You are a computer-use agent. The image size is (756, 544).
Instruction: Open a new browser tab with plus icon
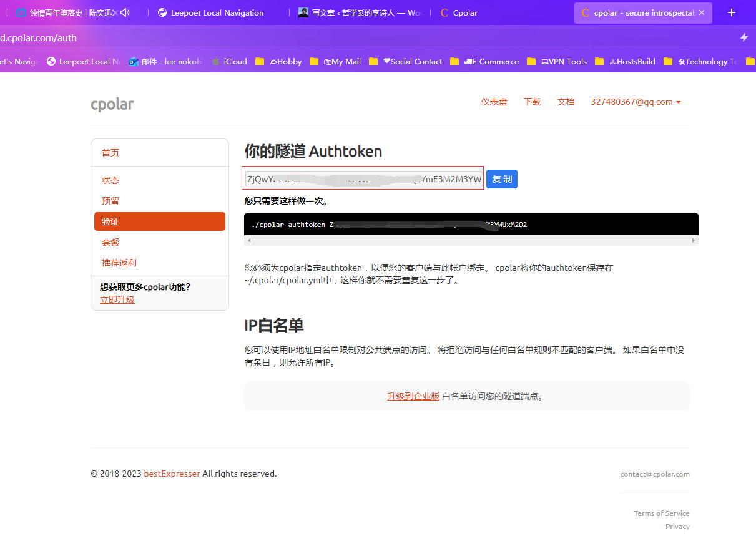click(x=732, y=12)
